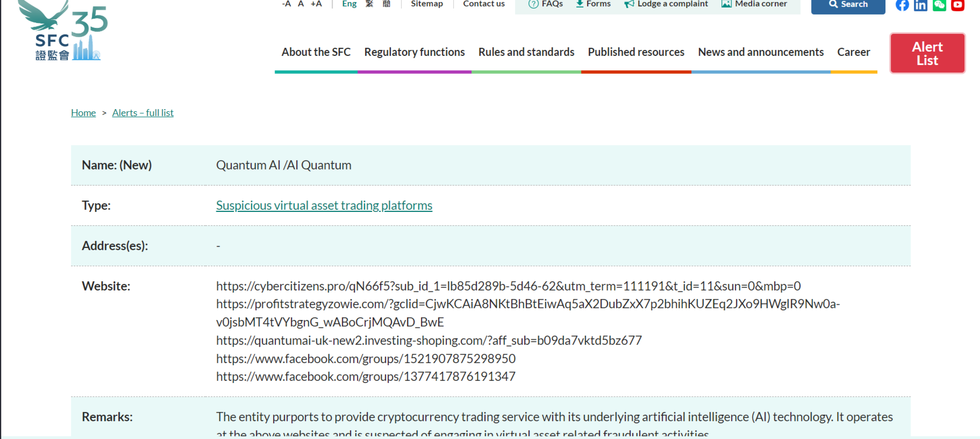Open Media corner link
Viewport: 980px width, 439px height.
click(754, 4)
